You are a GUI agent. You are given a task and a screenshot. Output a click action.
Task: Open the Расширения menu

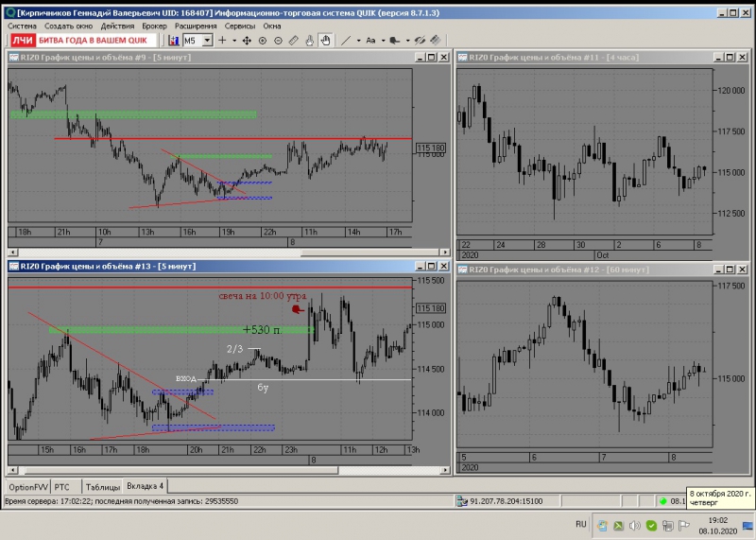(x=196, y=26)
